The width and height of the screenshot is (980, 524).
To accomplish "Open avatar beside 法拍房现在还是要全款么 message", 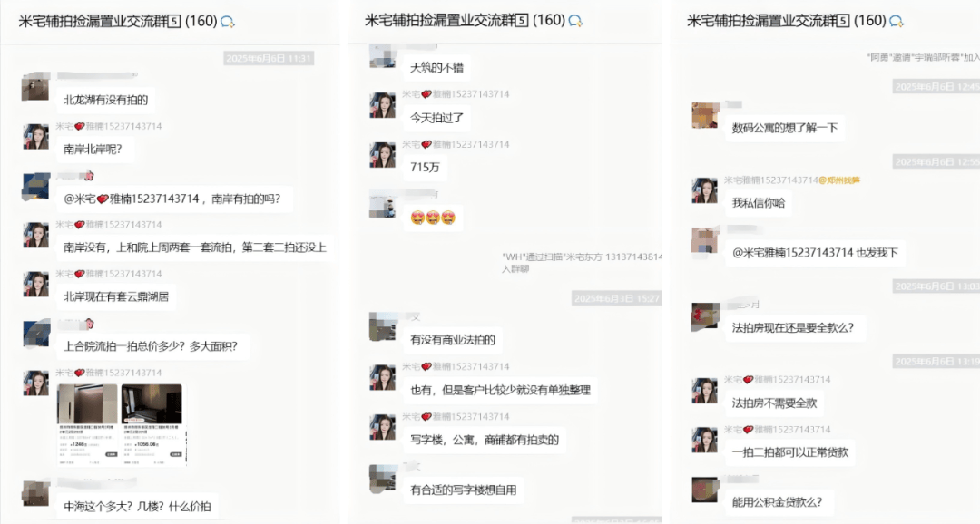I will (705, 316).
